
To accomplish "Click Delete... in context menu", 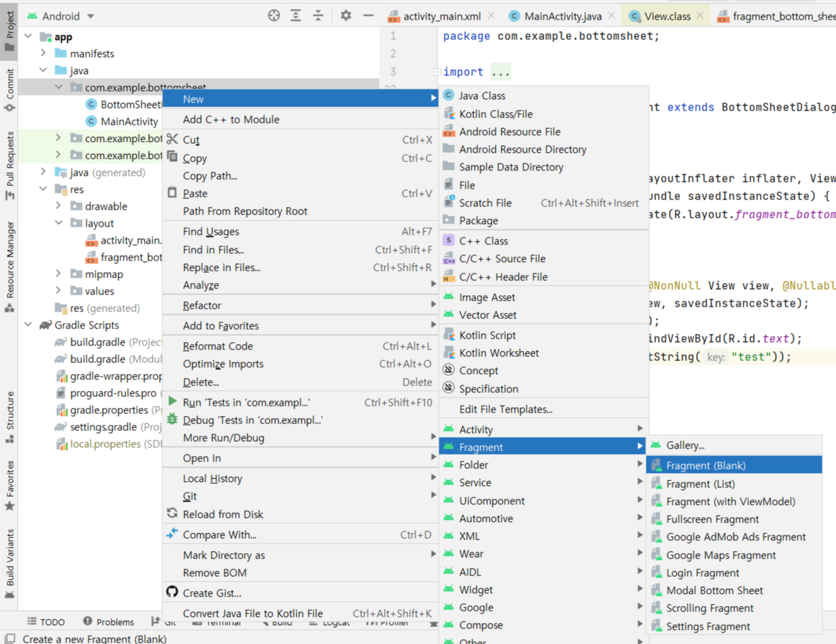I will (300, 382).
